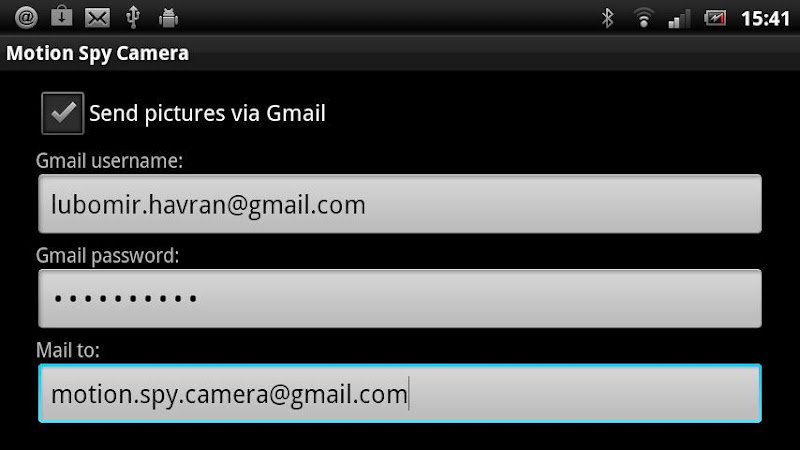This screenshot has height=450, width=800.
Task: Tap the cellular signal strength icon
Action: click(679, 19)
